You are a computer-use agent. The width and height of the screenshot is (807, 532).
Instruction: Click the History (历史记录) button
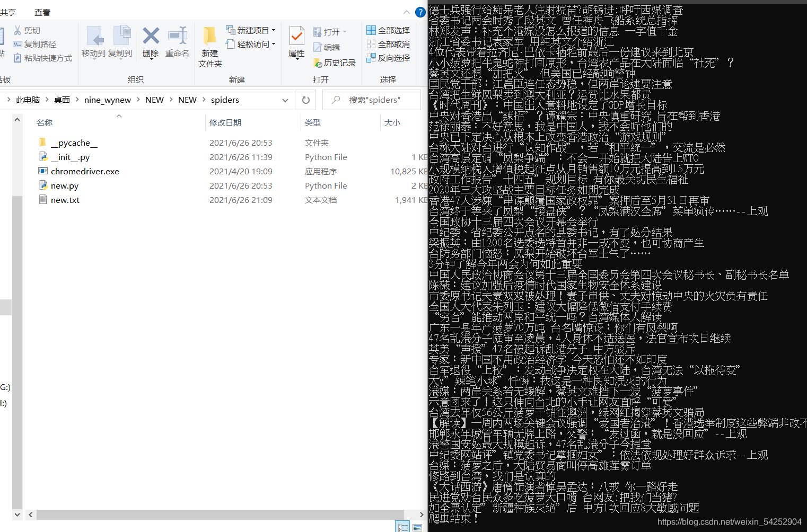click(335, 63)
